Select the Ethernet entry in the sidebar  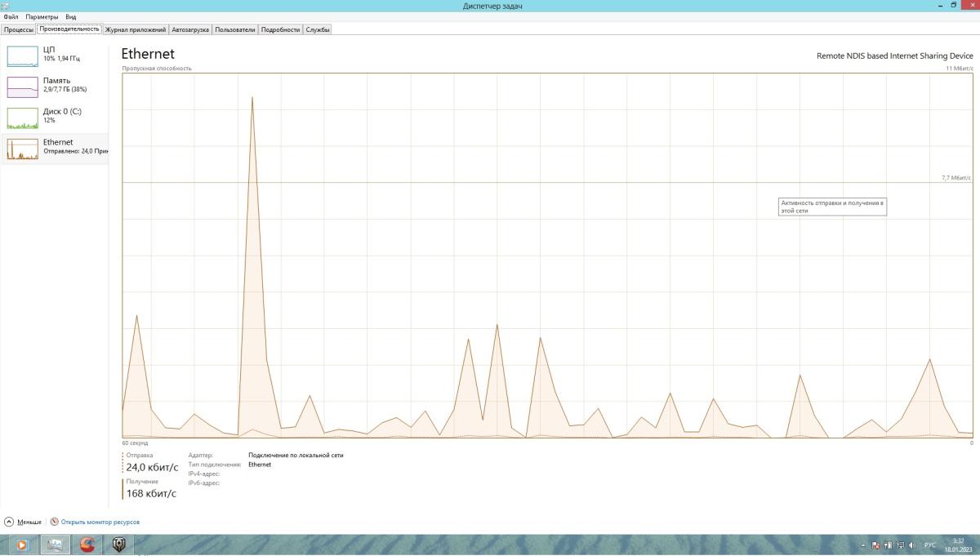(x=55, y=149)
